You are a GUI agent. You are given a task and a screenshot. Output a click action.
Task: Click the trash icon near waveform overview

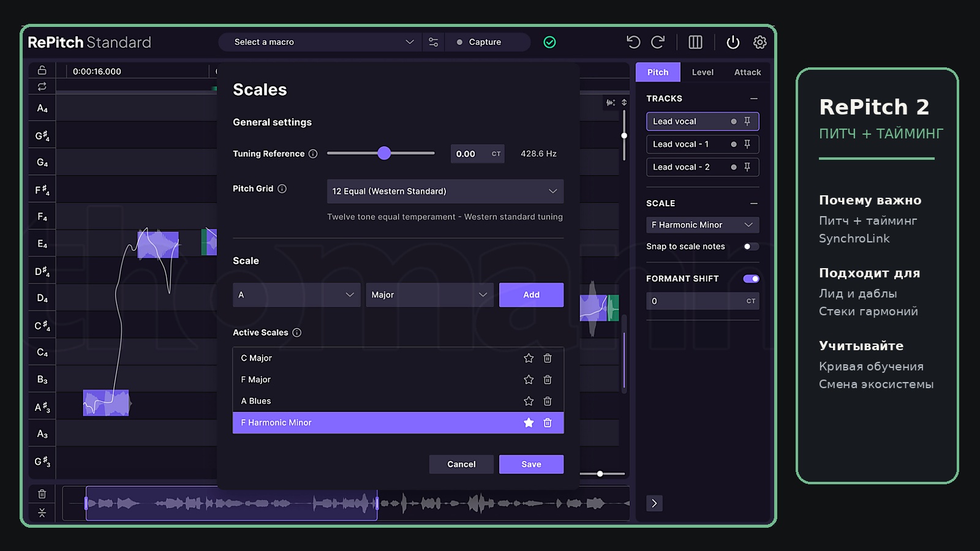click(x=42, y=493)
